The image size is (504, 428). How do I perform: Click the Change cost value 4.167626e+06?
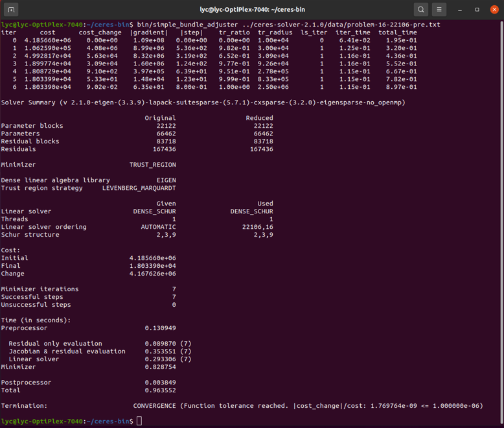tap(153, 274)
